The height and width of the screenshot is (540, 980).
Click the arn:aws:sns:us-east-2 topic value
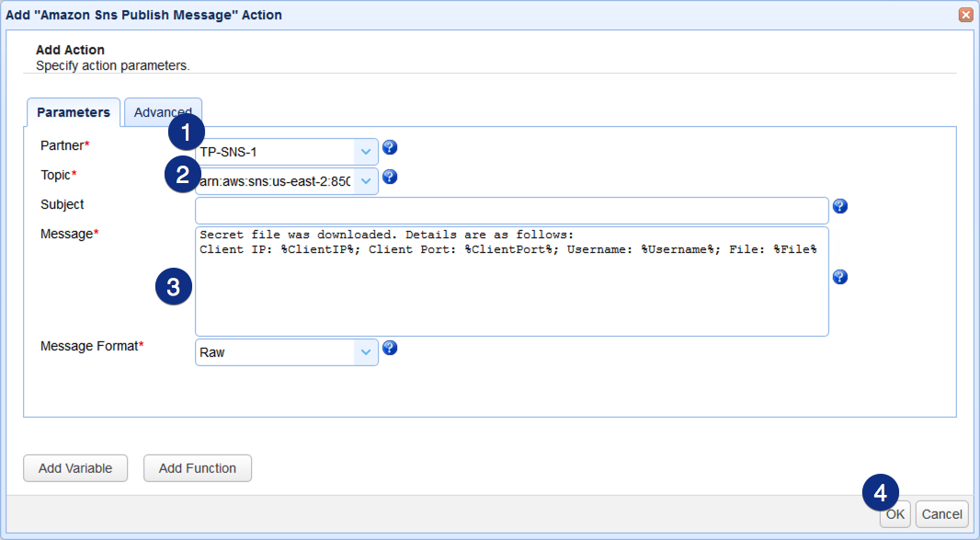click(276, 180)
